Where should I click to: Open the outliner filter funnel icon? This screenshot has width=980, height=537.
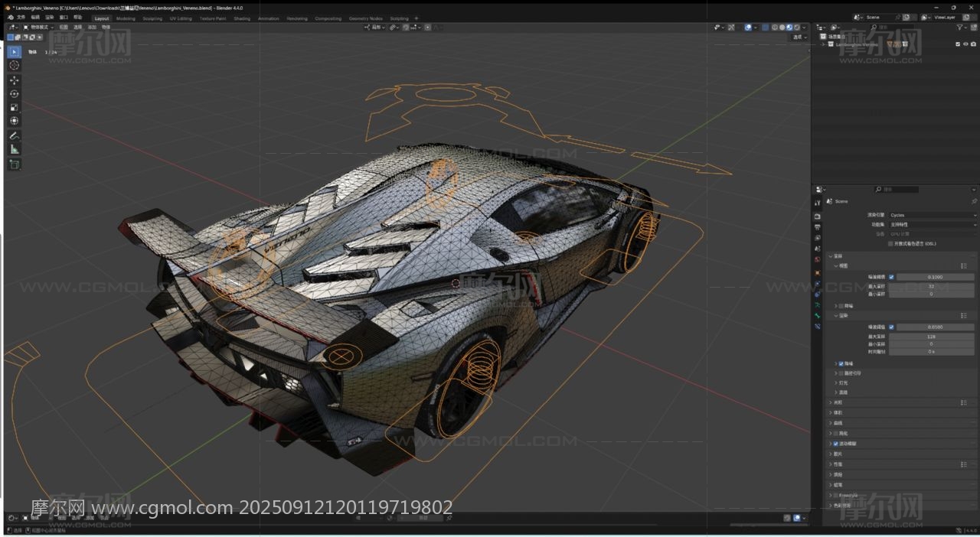(961, 28)
